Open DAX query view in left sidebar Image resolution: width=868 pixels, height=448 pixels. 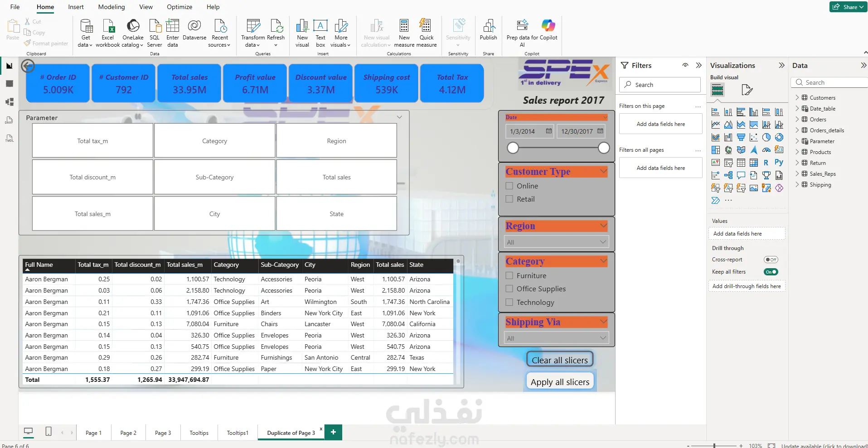click(x=10, y=120)
